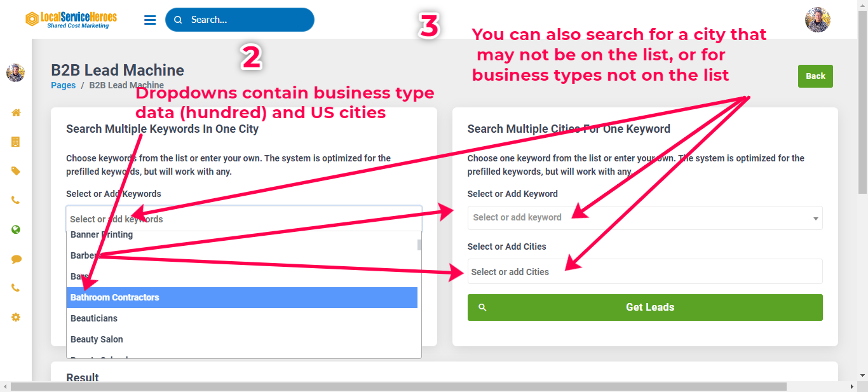Click the Get Leads button
The image size is (868, 392).
pyautogui.click(x=645, y=308)
